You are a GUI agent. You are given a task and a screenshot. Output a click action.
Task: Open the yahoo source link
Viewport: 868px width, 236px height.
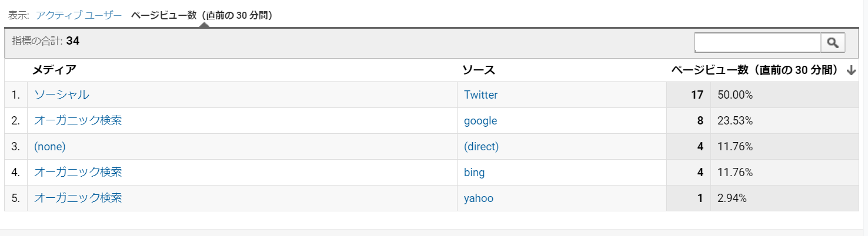click(479, 198)
